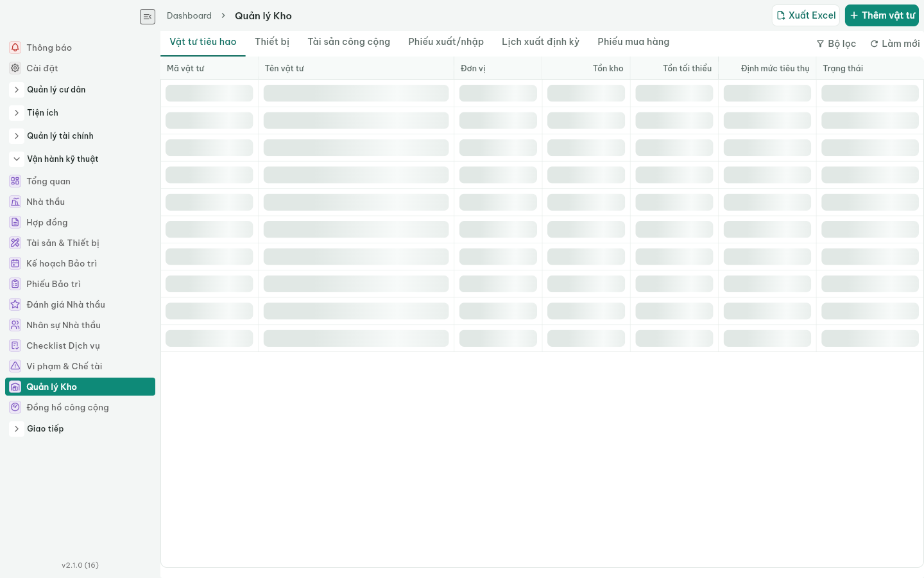Click the Tổng quan dashboard icon
The image size is (924, 578).
15,181
